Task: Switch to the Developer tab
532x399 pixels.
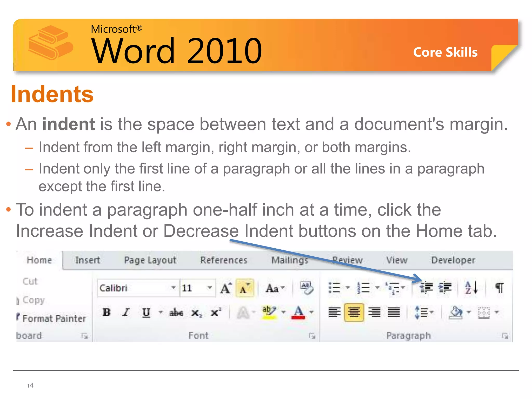Action: (453, 260)
